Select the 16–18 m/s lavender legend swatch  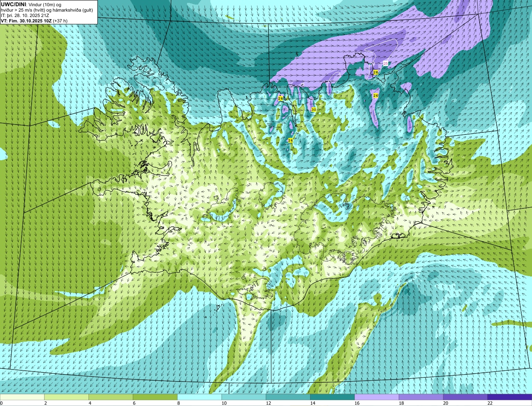377,397
